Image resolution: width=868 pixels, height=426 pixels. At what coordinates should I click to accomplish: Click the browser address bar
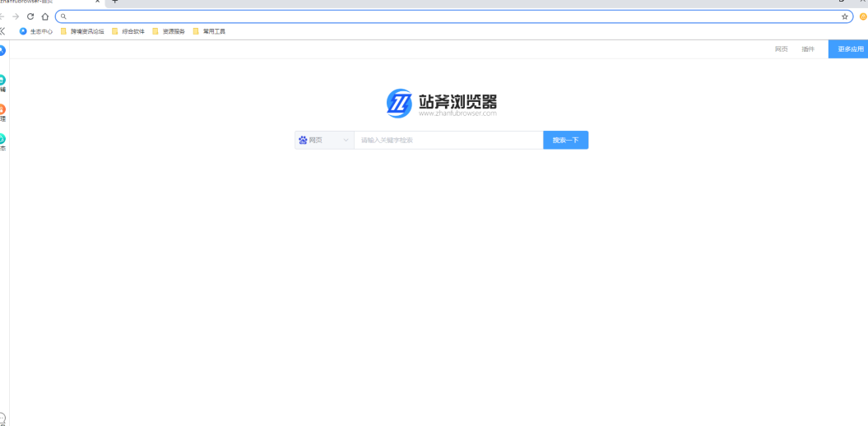(x=454, y=16)
